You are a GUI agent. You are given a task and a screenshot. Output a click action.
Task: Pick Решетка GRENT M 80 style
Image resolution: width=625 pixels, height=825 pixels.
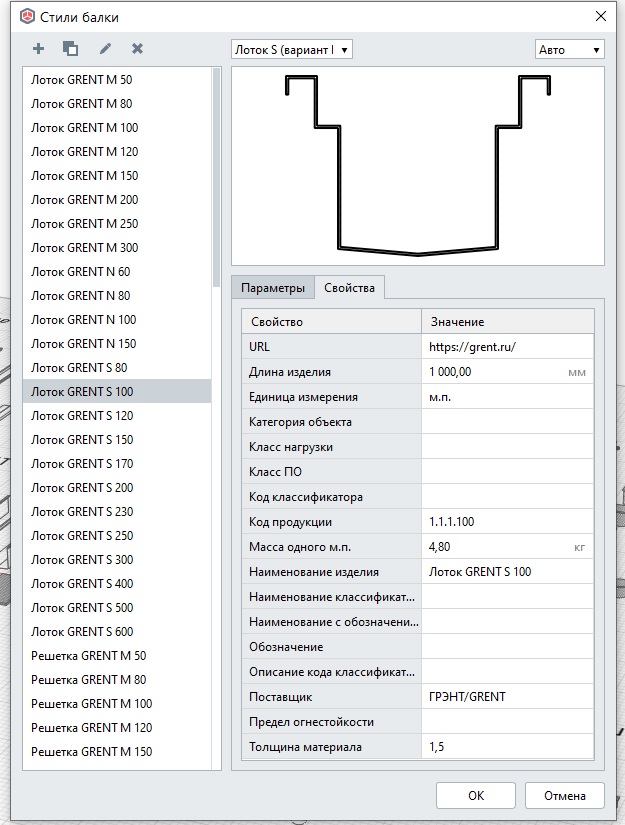coord(117,680)
